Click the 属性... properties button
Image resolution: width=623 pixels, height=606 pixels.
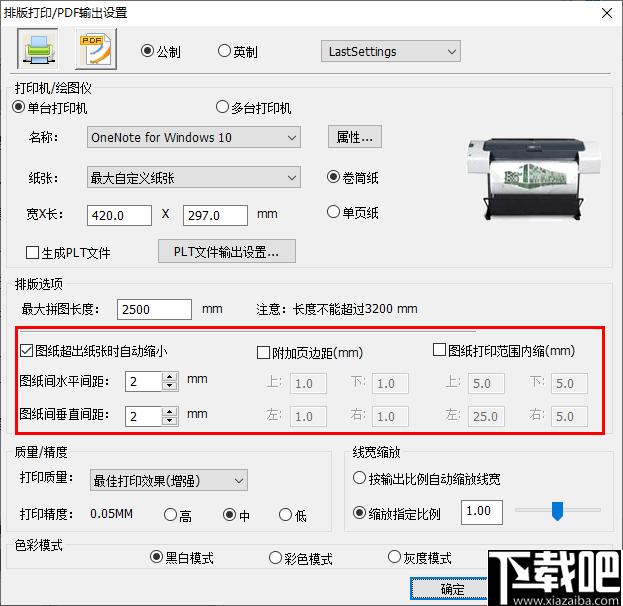[354, 137]
